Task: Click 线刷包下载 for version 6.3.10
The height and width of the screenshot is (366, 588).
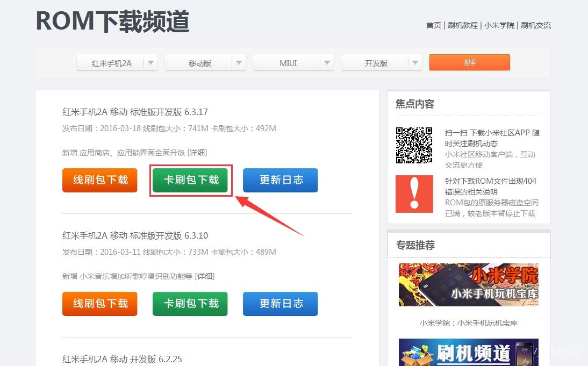Action: coord(99,304)
